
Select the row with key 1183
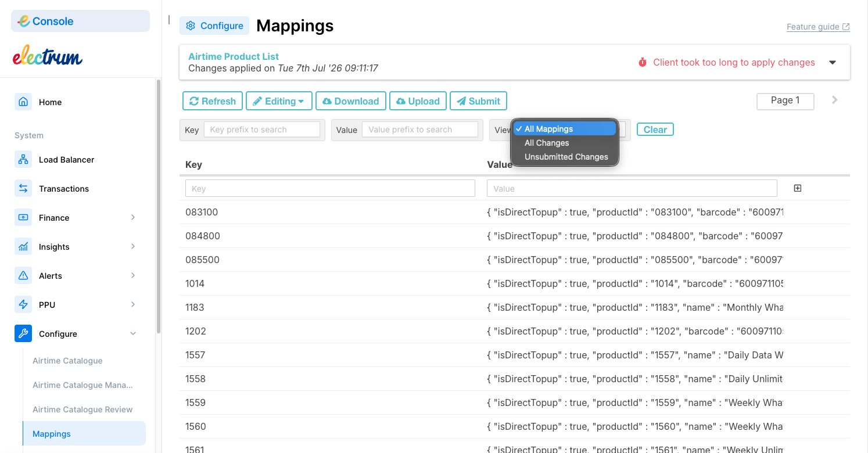click(515, 307)
